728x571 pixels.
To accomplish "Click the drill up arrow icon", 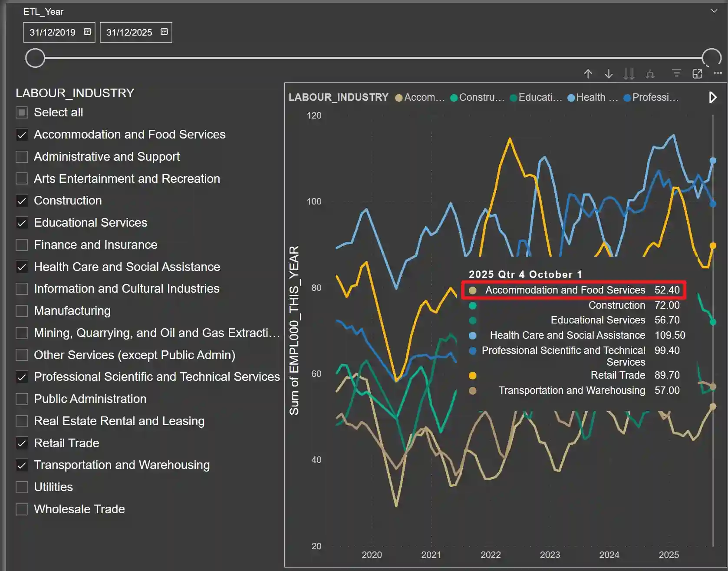I will (588, 74).
